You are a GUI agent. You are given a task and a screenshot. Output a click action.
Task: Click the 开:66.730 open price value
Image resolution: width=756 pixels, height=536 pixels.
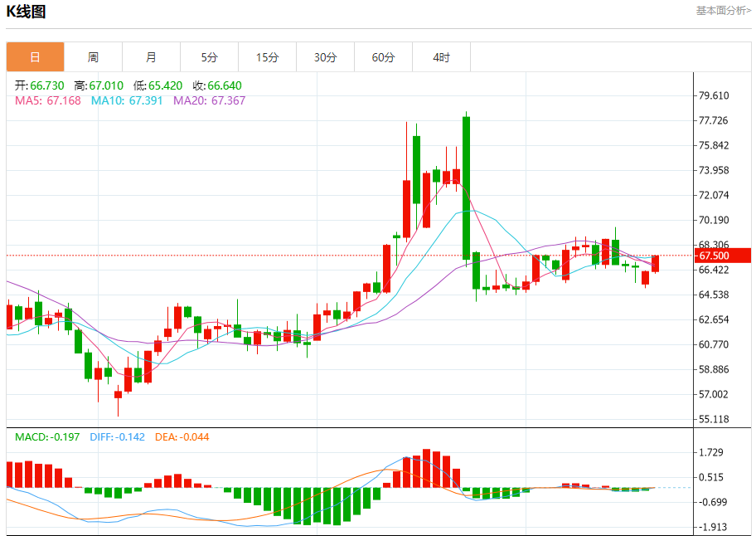tap(40, 85)
